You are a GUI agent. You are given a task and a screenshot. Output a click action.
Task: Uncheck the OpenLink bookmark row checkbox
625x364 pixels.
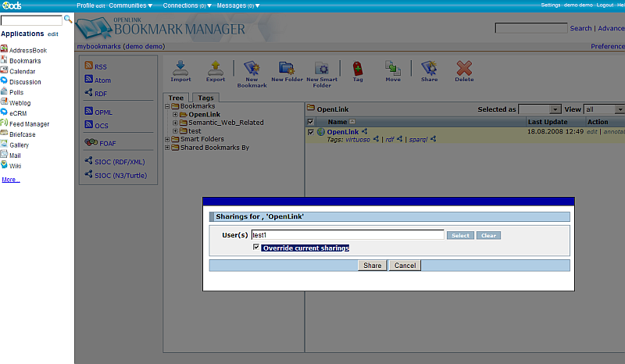310,132
